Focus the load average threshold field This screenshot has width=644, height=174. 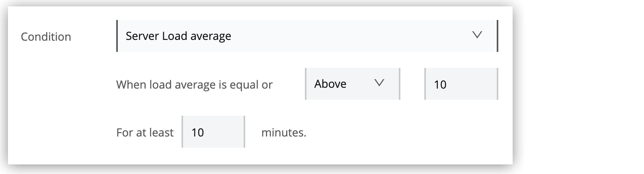tap(461, 84)
